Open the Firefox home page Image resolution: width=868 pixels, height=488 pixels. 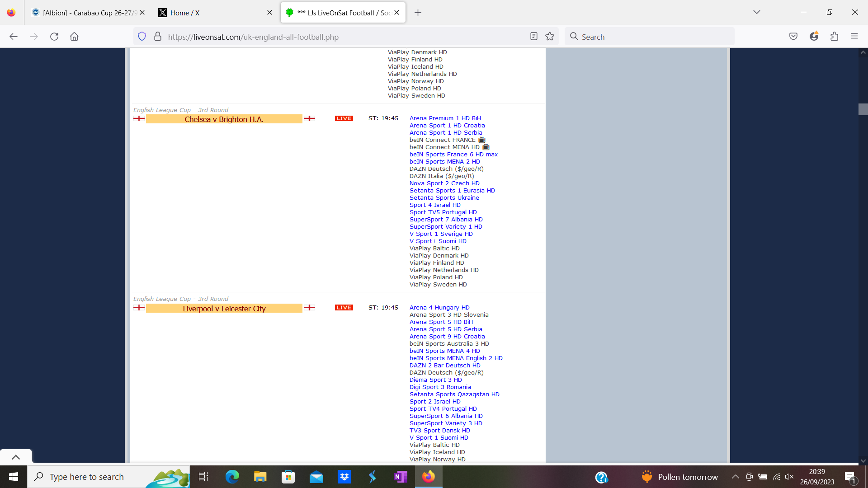pos(74,37)
